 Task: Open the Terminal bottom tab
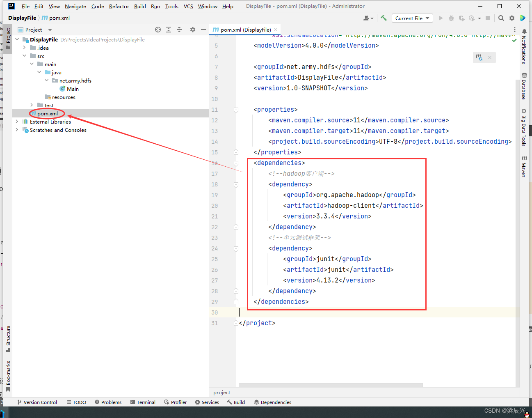tap(143, 402)
